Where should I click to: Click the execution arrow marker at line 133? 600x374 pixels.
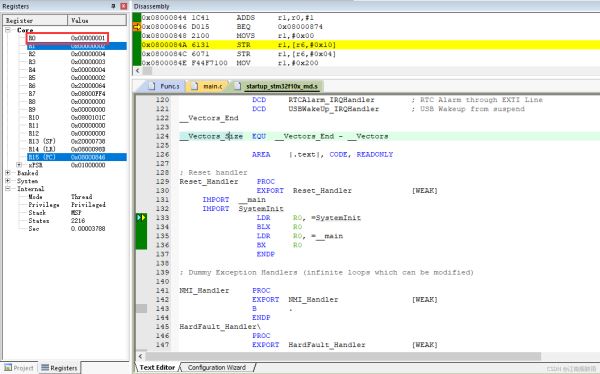pos(141,217)
